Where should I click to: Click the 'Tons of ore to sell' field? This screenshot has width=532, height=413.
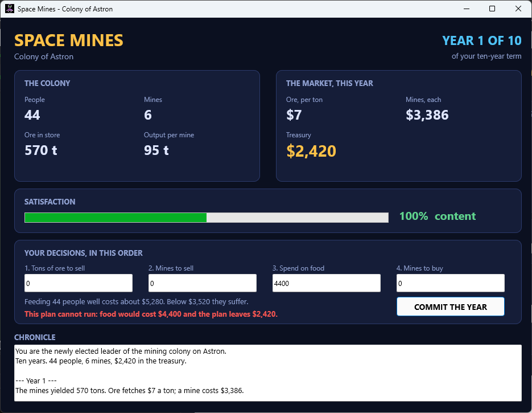(79, 283)
